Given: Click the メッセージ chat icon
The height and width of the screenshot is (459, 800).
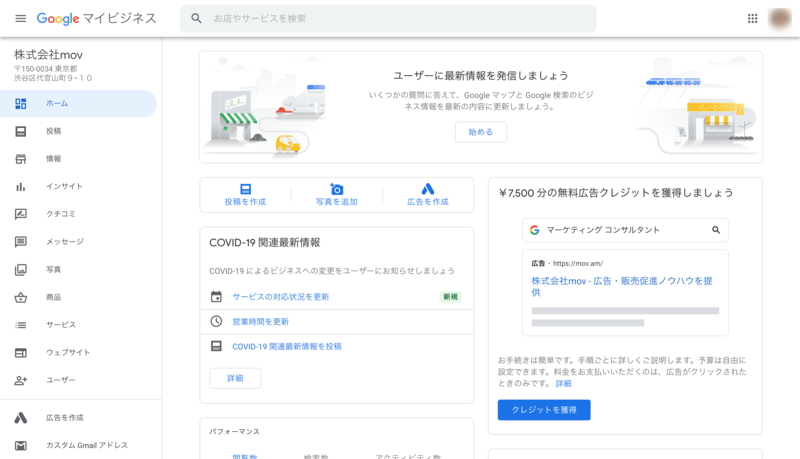Looking at the screenshot, I should tap(20, 242).
